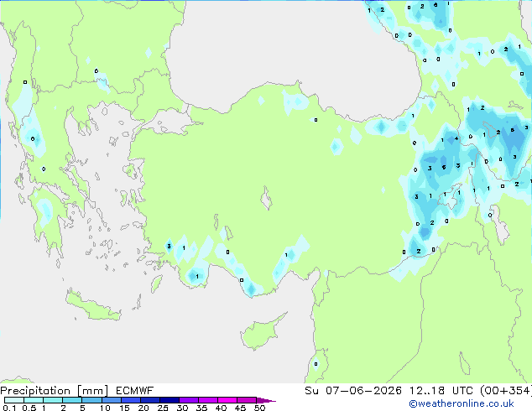Click the 0.1–0.5 mm legend color swatch
This screenshot has height=411, width=532.
coord(14,400)
